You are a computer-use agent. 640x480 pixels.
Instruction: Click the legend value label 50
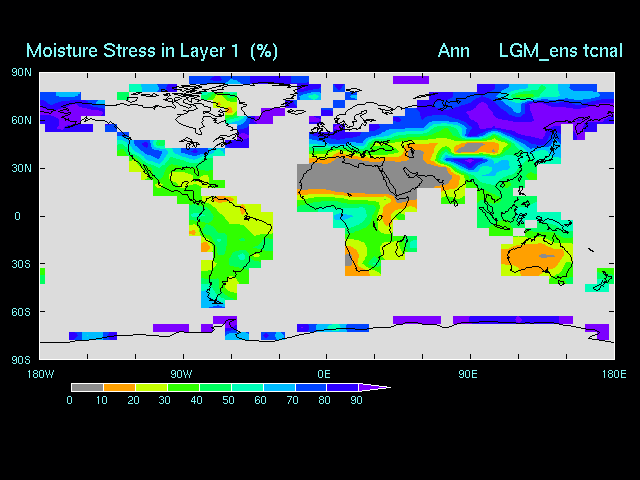tap(229, 401)
